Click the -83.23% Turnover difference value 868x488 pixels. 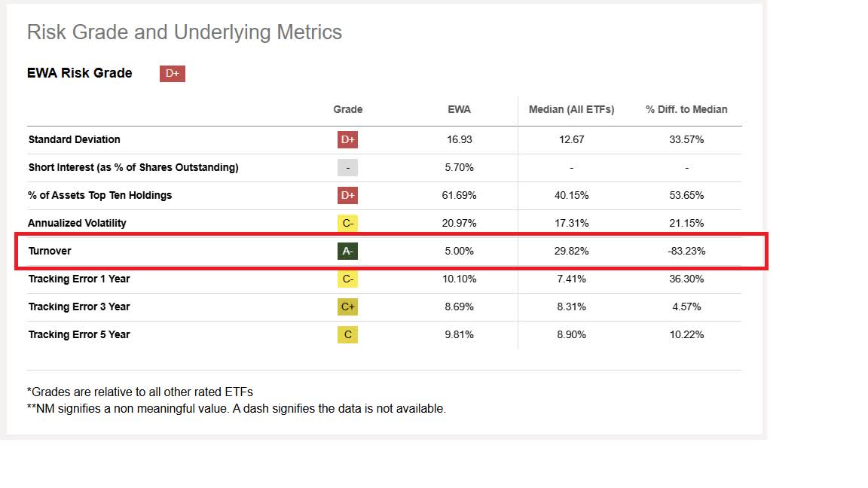coord(686,251)
